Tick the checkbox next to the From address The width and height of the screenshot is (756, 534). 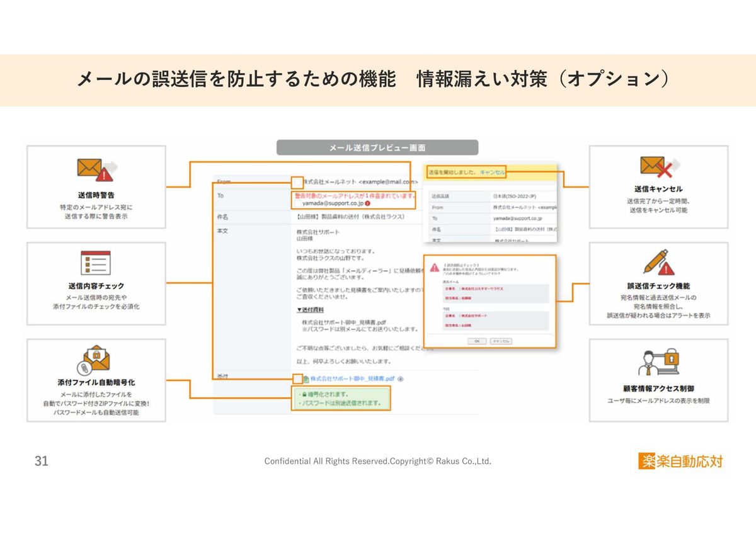coord(297,183)
